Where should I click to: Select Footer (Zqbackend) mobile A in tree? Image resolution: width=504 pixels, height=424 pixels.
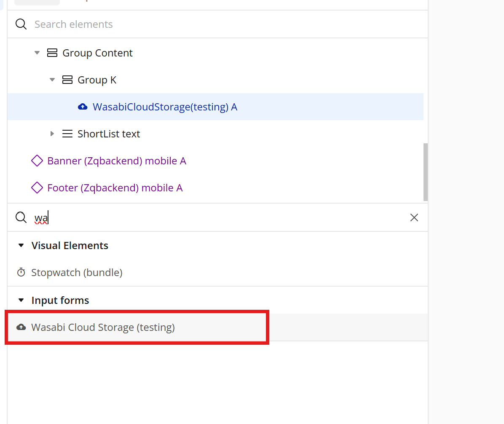click(x=115, y=188)
